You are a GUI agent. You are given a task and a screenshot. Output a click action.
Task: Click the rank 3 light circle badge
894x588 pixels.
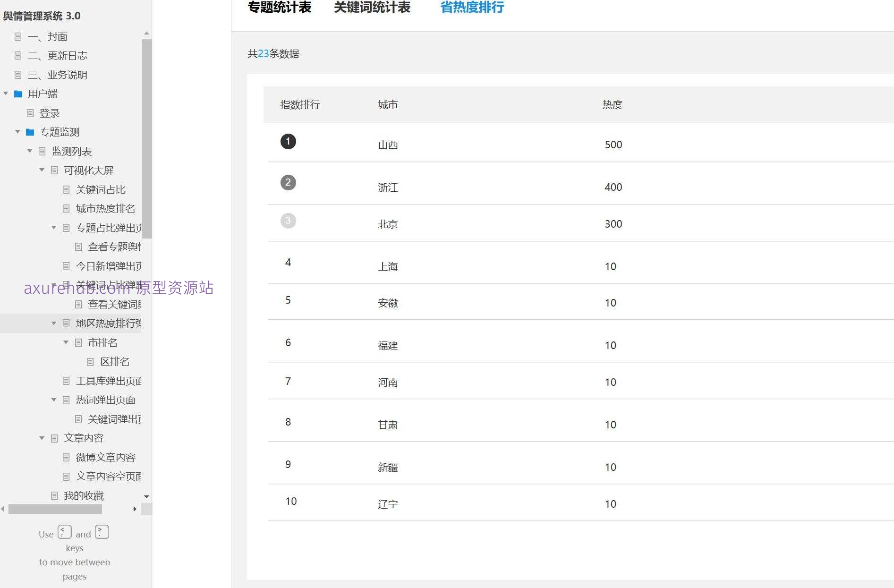[x=288, y=221]
